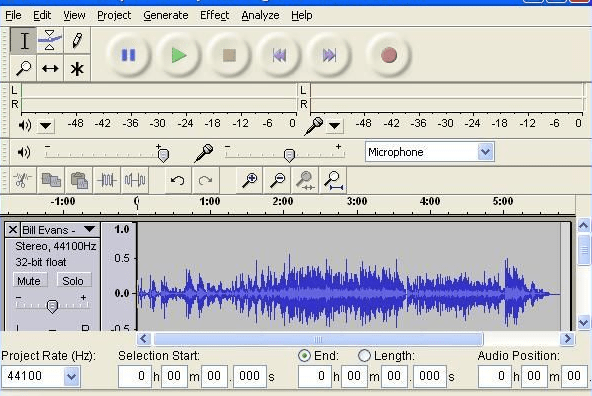Screen dimensions: 592x396
Task: Open the Microphone input source dropdown
Action: (x=485, y=152)
